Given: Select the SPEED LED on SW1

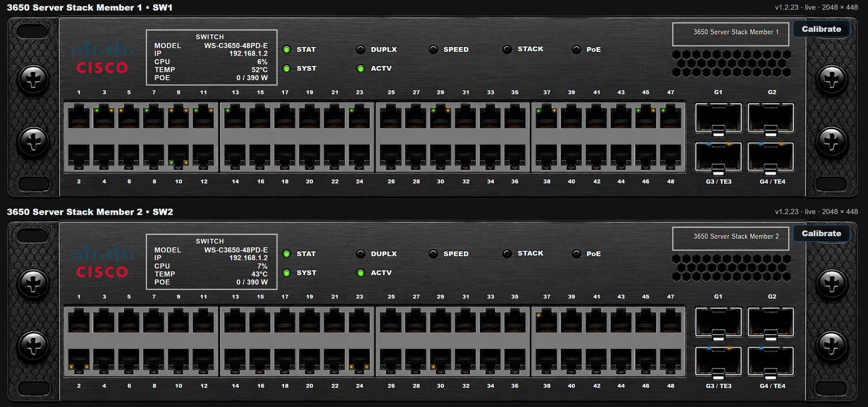Looking at the screenshot, I should click(433, 50).
